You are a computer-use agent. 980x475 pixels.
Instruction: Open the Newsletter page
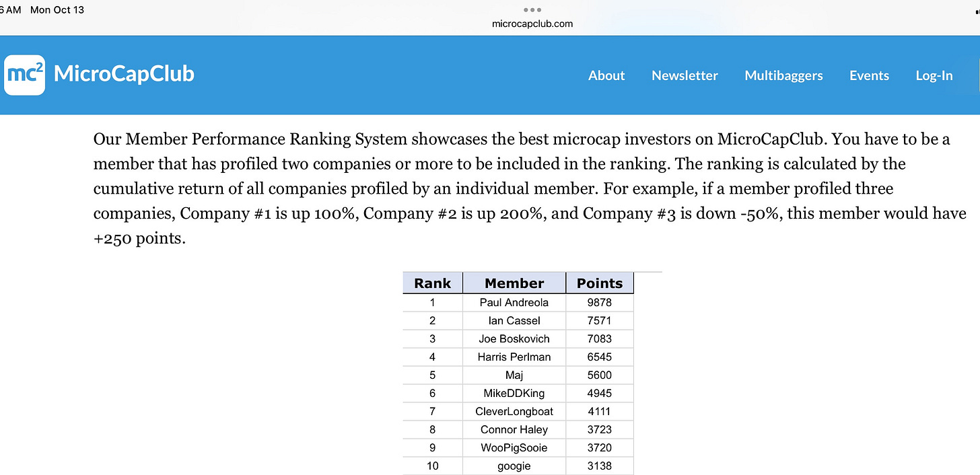(x=685, y=75)
